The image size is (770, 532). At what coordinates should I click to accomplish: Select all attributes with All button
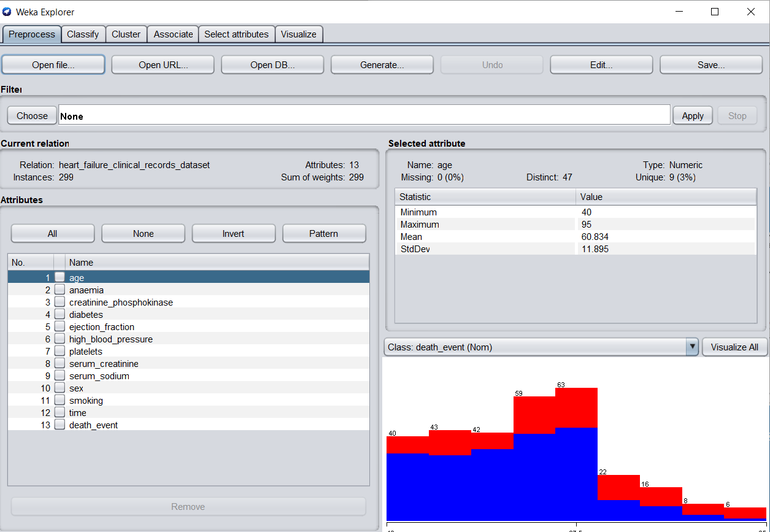tap(53, 233)
